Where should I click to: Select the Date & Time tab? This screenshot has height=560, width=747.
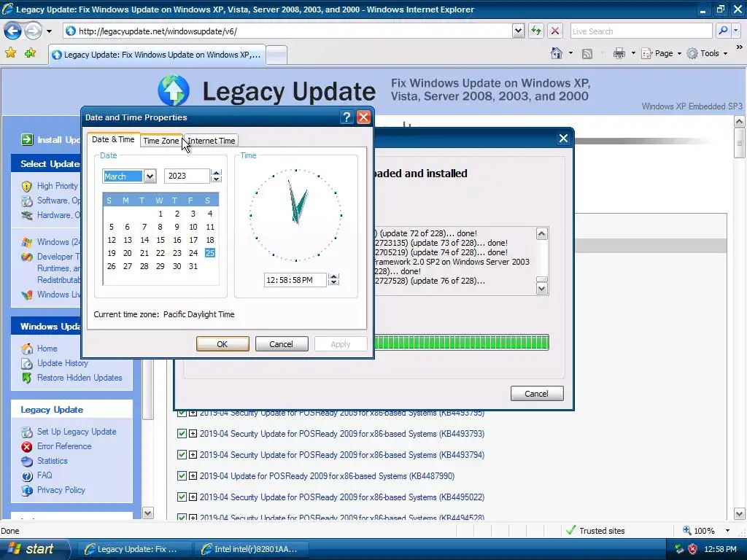(x=113, y=139)
